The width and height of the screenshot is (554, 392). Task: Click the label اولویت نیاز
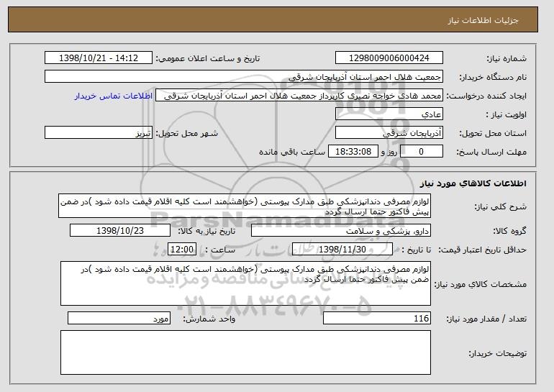[507, 115]
